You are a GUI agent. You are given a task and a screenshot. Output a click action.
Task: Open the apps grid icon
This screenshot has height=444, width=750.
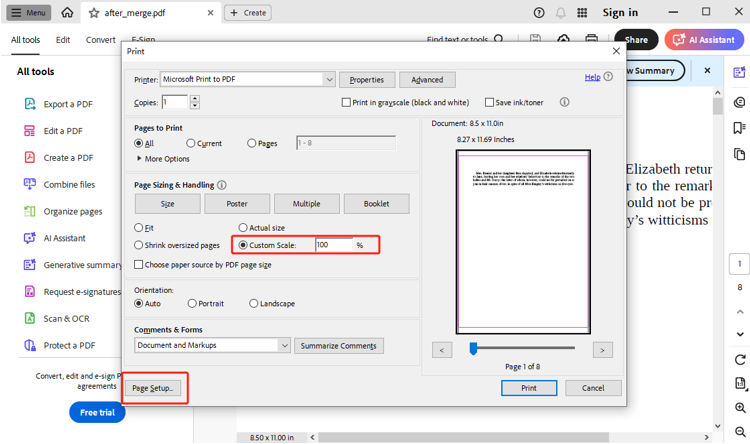pyautogui.click(x=582, y=13)
